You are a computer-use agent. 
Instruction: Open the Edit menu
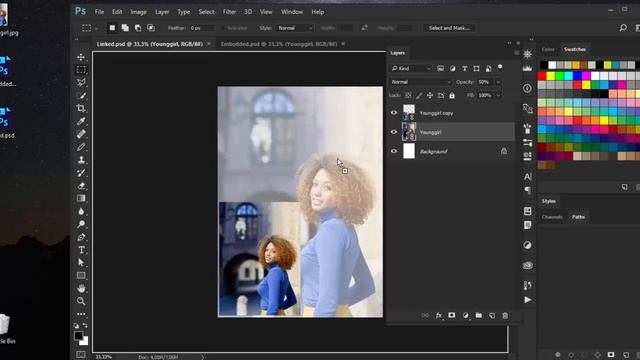117,12
